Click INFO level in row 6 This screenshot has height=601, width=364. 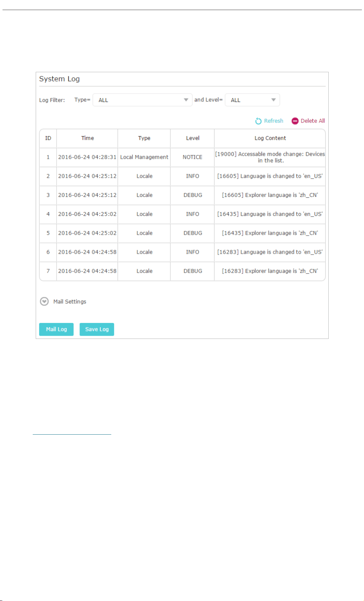(193, 252)
